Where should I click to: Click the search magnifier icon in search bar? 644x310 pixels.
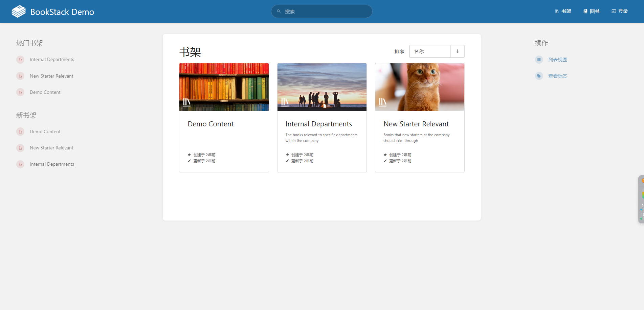click(x=278, y=11)
